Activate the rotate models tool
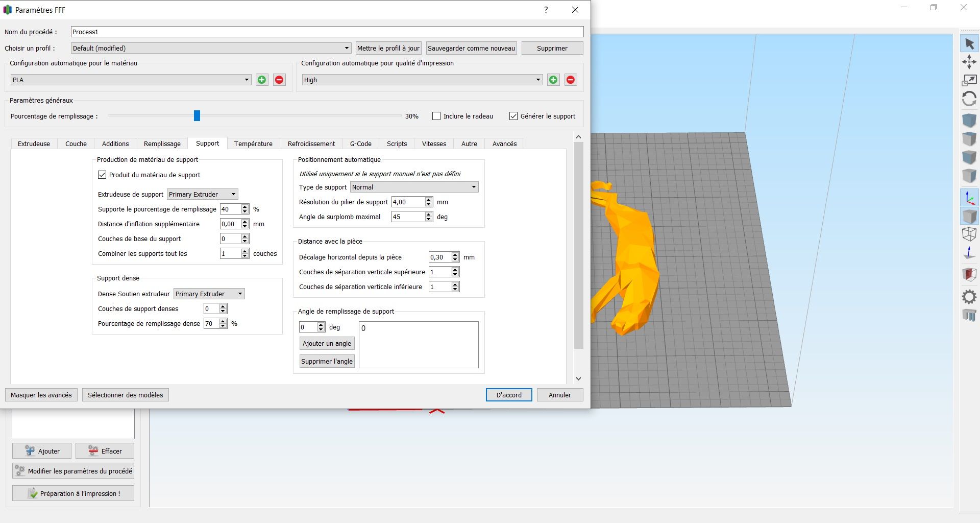The width and height of the screenshot is (980, 523). [x=969, y=98]
